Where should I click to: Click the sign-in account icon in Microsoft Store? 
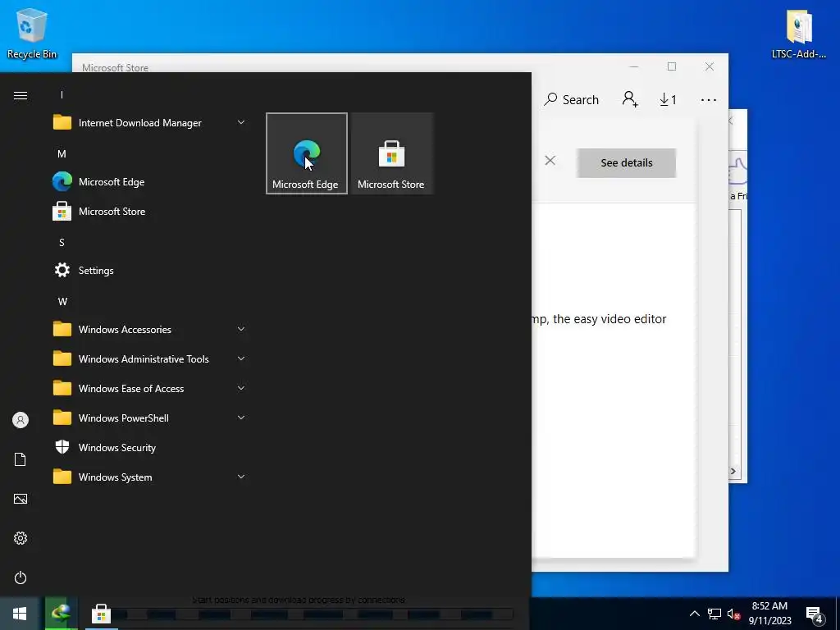point(630,99)
